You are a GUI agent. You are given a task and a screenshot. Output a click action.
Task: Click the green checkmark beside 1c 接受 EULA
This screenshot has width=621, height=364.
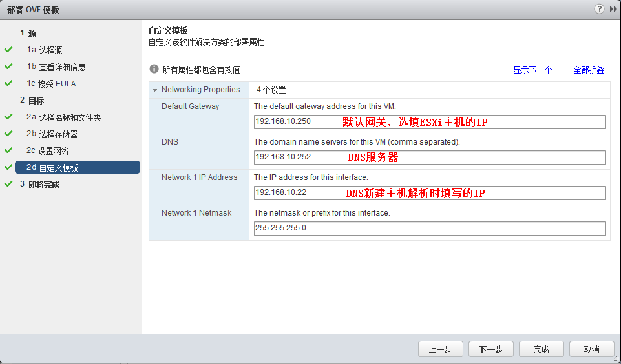pos(8,83)
